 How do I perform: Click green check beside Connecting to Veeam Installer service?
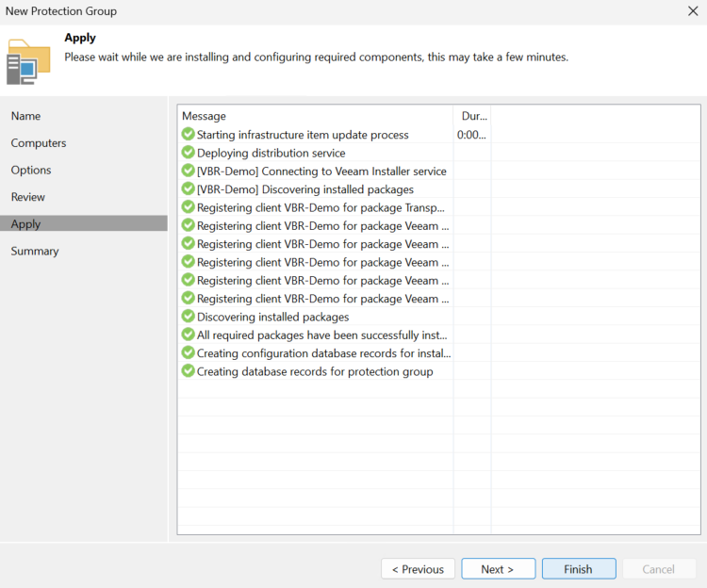point(188,171)
